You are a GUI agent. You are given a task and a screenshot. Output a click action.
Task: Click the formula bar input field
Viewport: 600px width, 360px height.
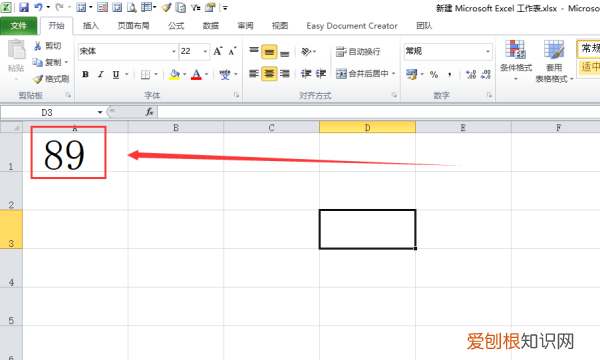tap(379, 112)
